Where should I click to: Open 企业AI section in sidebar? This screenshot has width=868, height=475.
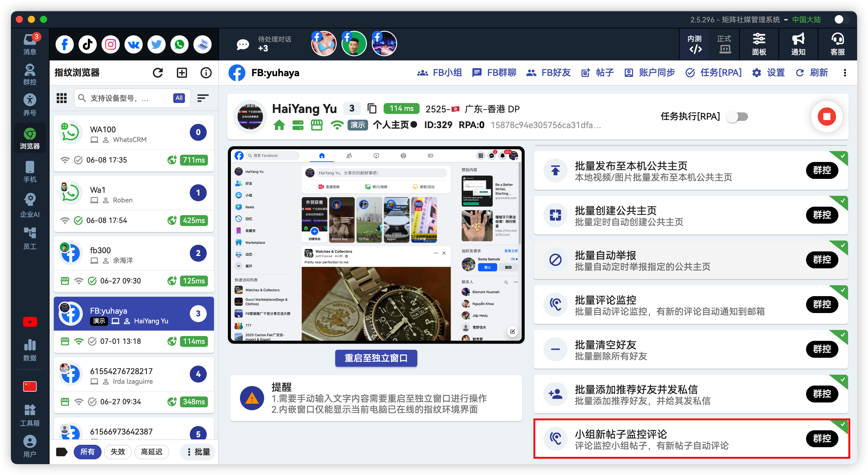coord(30,205)
